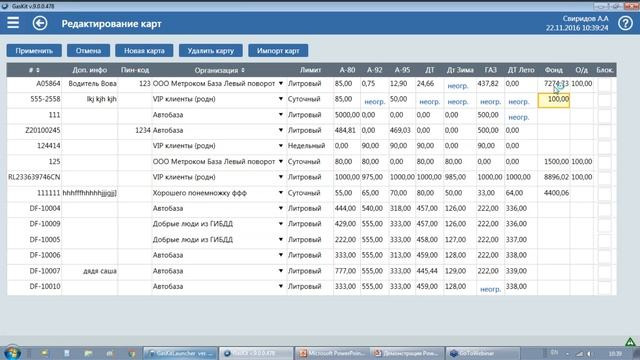Click the Отмена button
Image resolution: width=640 pixels, height=360 pixels.
(88, 51)
